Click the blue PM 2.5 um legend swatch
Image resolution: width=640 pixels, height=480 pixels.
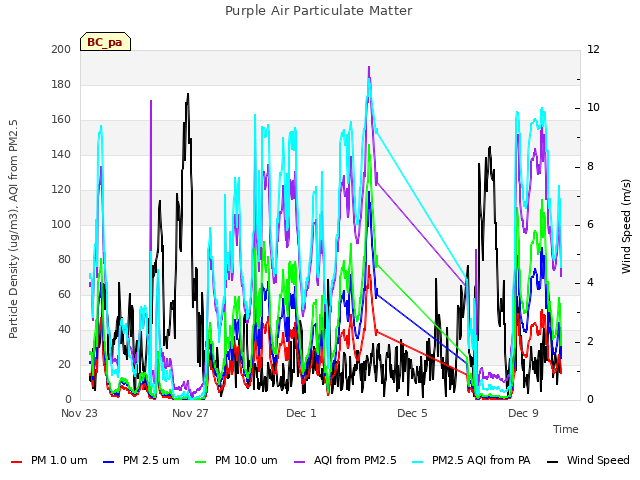(109, 462)
